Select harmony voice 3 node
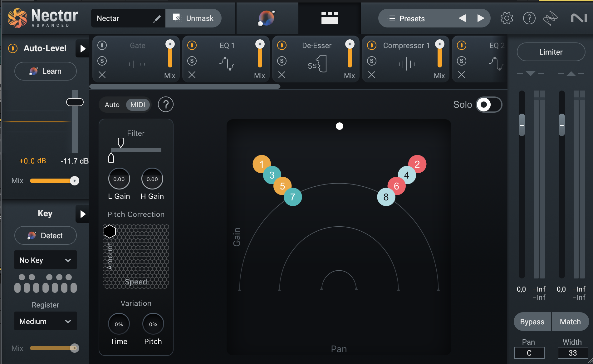The height and width of the screenshot is (364, 593). 272,175
